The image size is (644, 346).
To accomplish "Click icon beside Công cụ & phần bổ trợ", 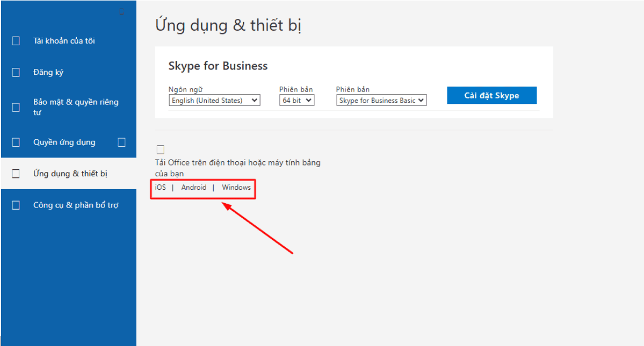I will point(16,205).
